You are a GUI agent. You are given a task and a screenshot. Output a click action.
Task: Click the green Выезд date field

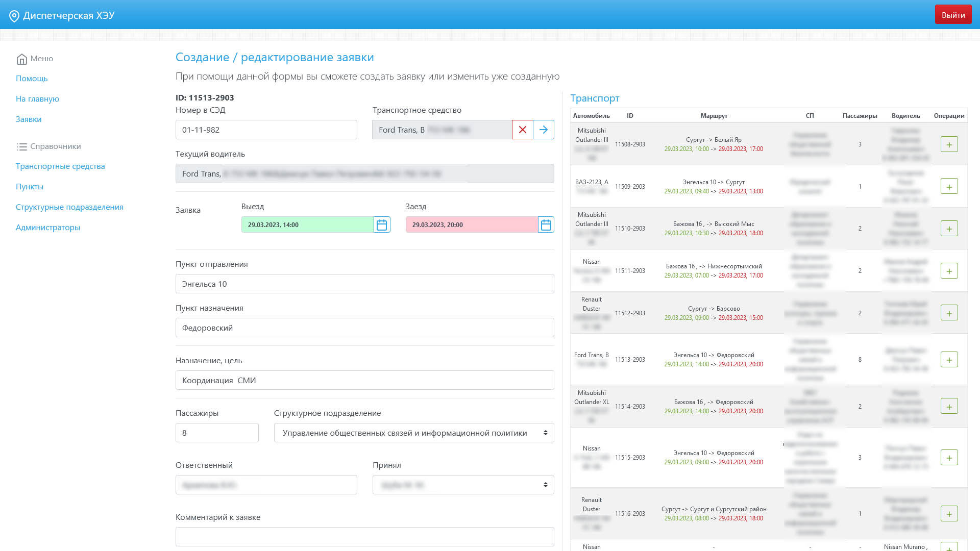pyautogui.click(x=307, y=224)
